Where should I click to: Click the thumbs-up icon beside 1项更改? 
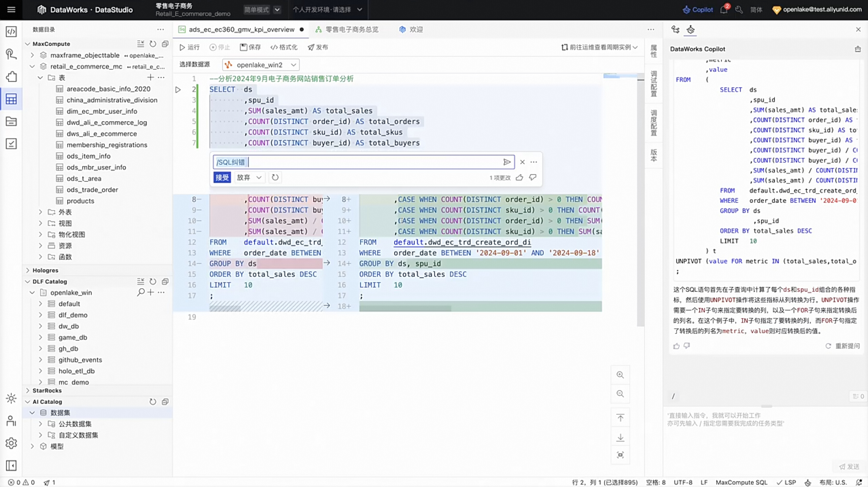[519, 178]
